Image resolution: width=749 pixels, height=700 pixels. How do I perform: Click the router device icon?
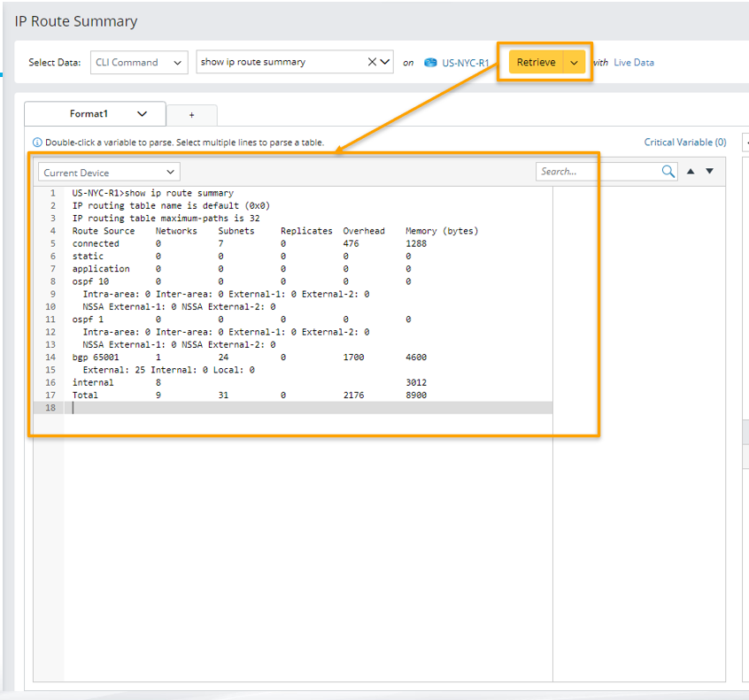[x=430, y=63]
